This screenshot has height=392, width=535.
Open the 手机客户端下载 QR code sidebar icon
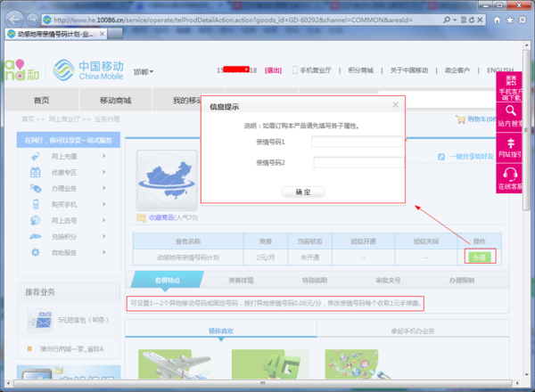click(511, 81)
